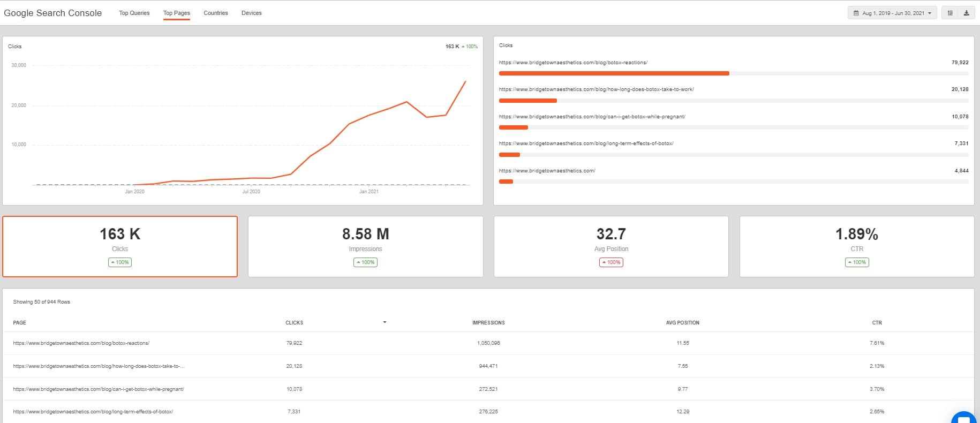Image resolution: width=980 pixels, height=423 pixels.
Task: Click botox-reactions URL in bar chart list
Action: [573, 63]
